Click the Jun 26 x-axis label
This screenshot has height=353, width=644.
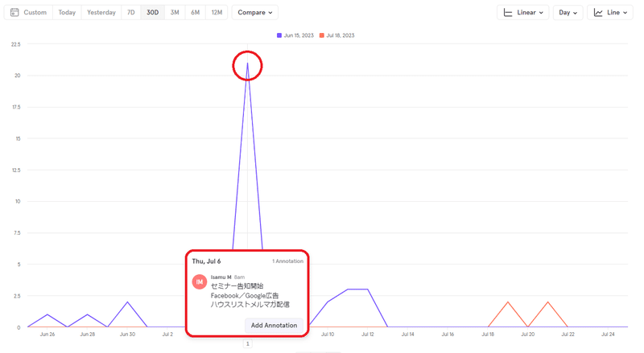click(47, 335)
